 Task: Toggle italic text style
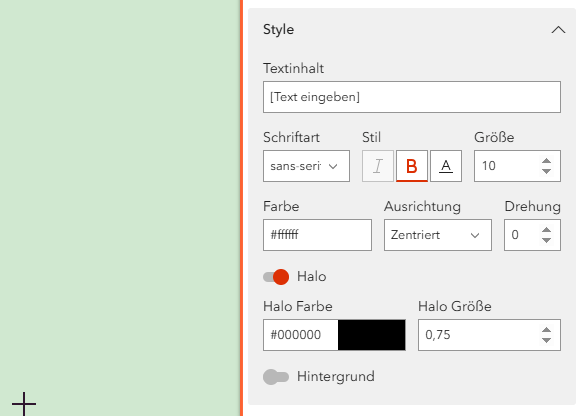coord(378,166)
